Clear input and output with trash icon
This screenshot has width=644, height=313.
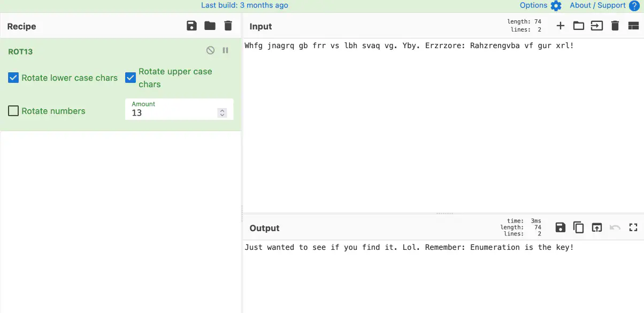(x=615, y=26)
